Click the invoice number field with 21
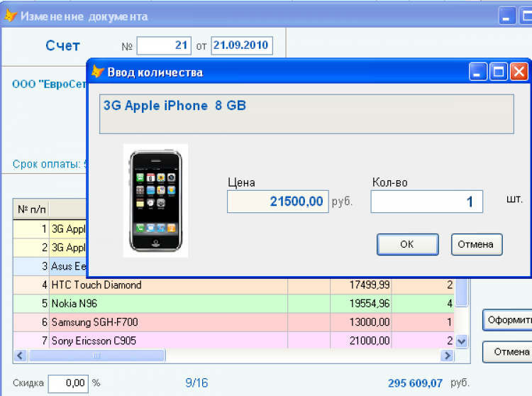This screenshot has width=532, height=396. click(x=164, y=45)
